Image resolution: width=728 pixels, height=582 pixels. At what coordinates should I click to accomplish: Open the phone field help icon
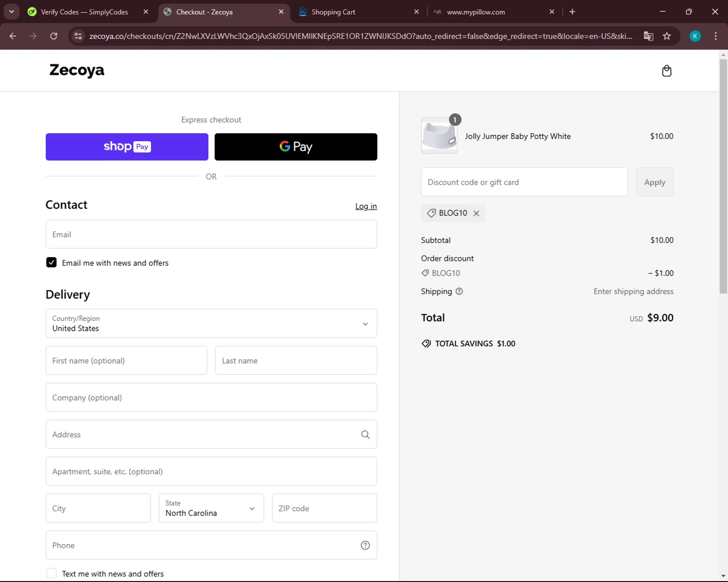point(365,545)
